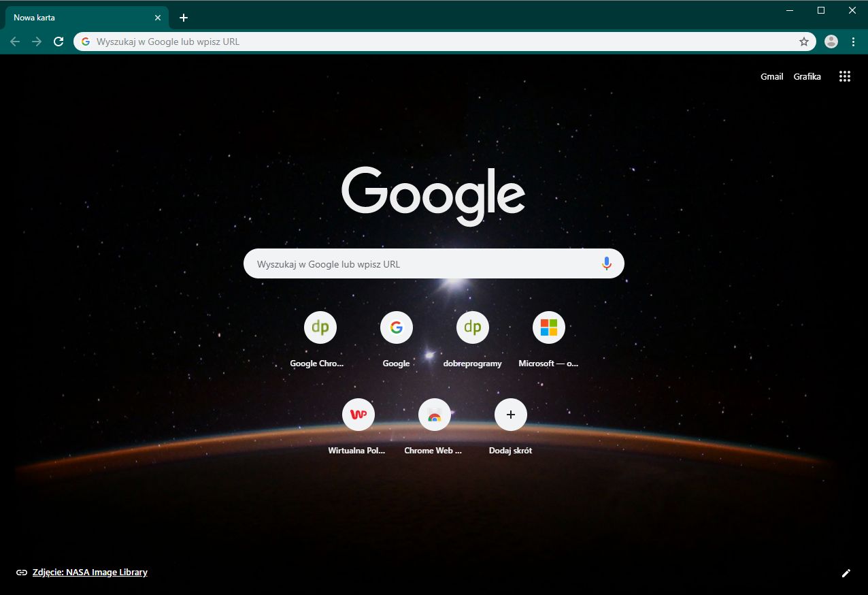868x595 pixels.
Task: Customize page with pencil icon
Action: click(x=846, y=573)
